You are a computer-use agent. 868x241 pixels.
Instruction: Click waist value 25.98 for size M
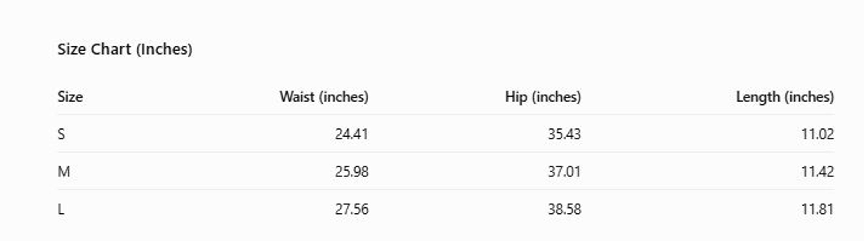(352, 172)
